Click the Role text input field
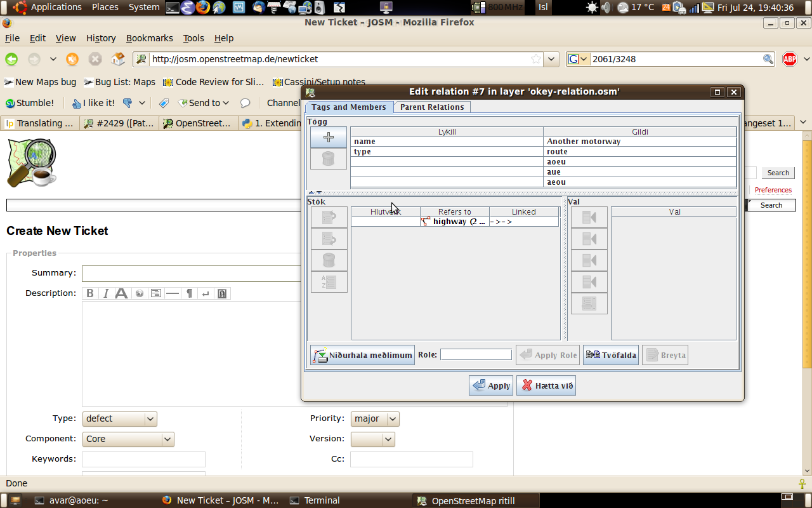Screen dimensions: 812x508 pyautogui.click(x=476, y=355)
